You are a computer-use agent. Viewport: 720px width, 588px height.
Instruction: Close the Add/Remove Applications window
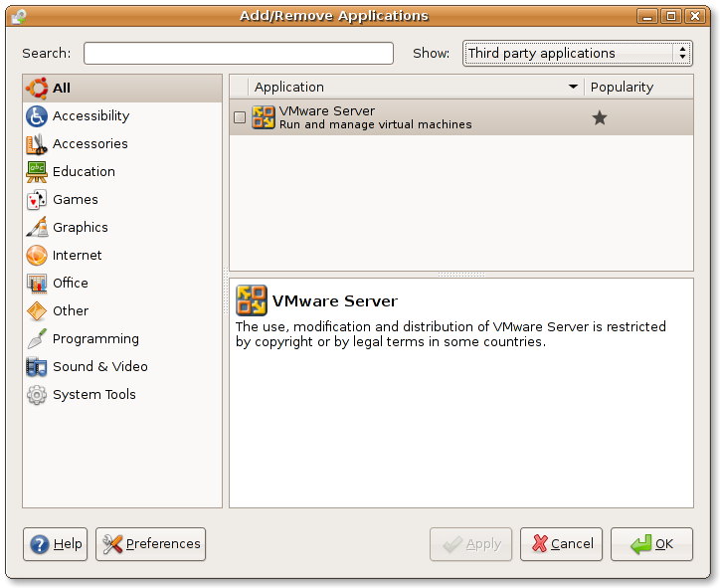pyautogui.click(x=695, y=17)
